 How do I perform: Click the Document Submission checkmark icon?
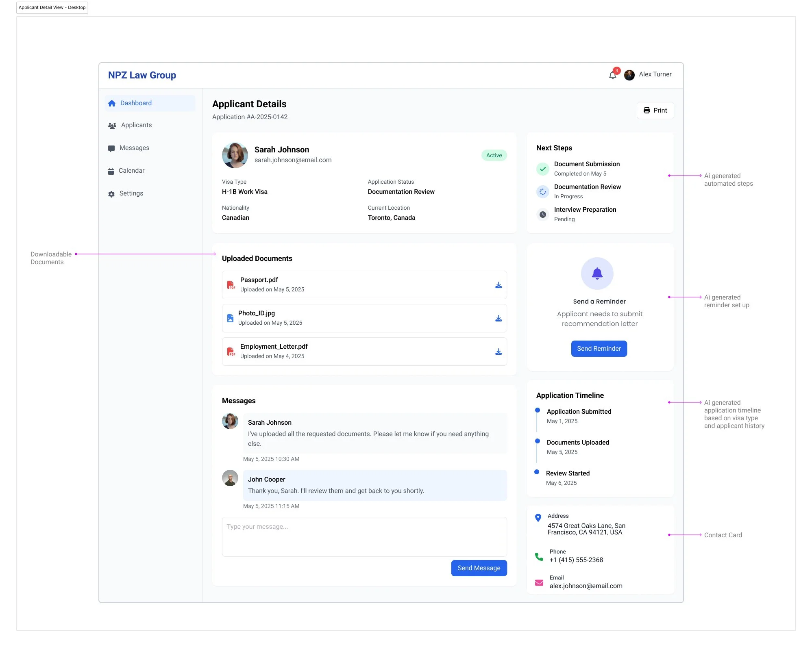pos(542,169)
